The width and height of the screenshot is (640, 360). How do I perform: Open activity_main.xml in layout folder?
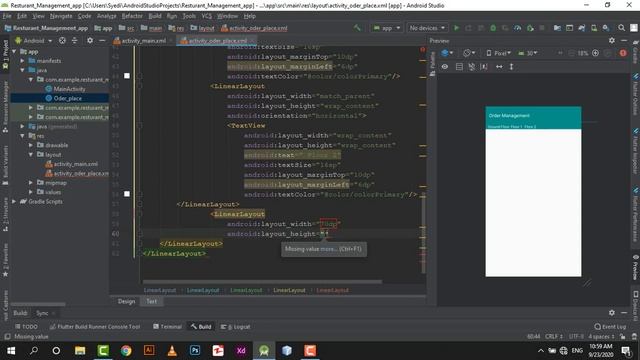pos(76,164)
